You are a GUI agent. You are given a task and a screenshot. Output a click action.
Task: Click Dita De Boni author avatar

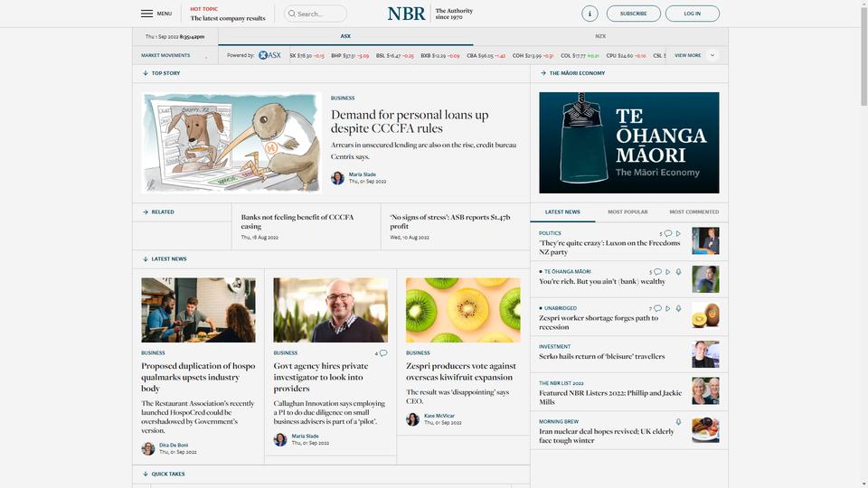(147, 448)
